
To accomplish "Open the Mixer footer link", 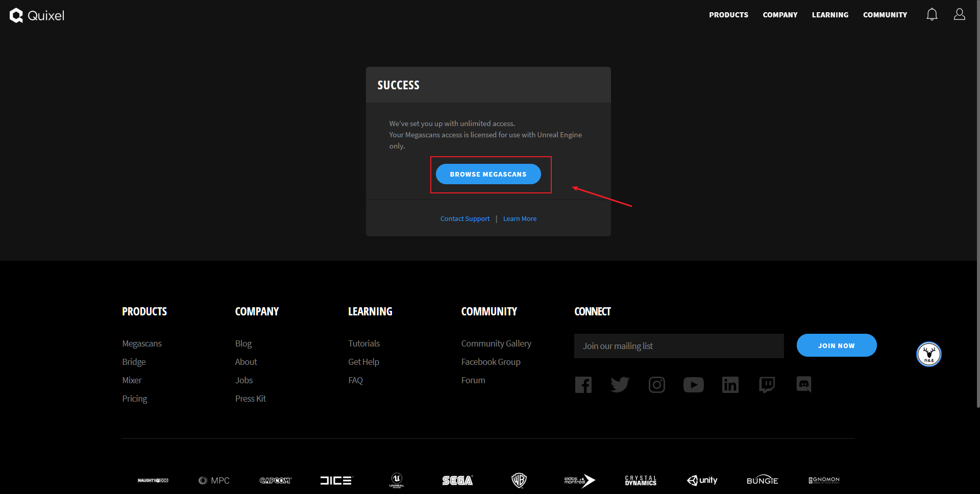I will click(132, 380).
